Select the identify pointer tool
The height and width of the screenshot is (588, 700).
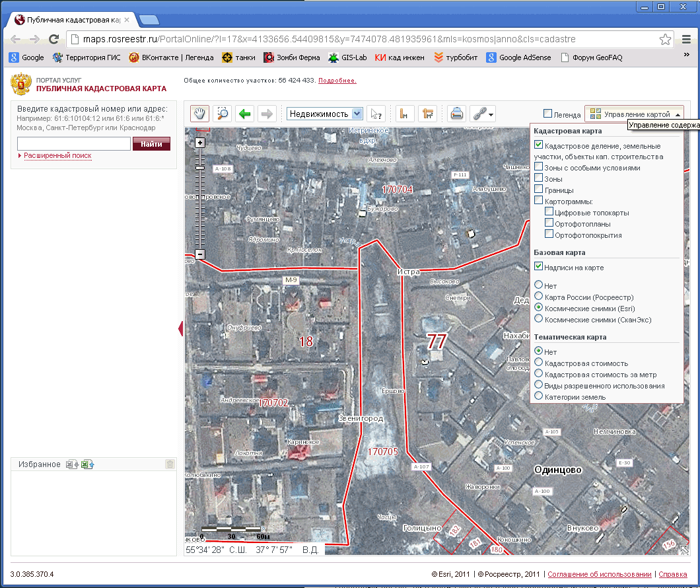click(x=376, y=114)
